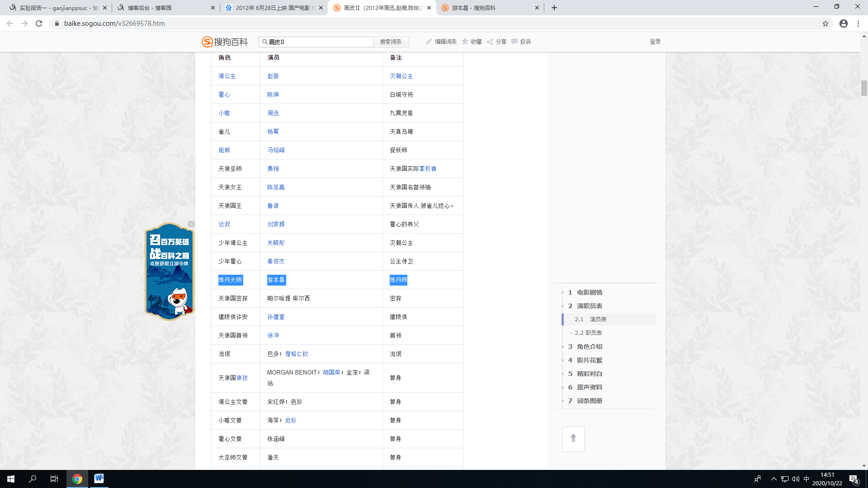868x488 pixels.
Task: Show hidden system tray icons
Action: point(774,479)
